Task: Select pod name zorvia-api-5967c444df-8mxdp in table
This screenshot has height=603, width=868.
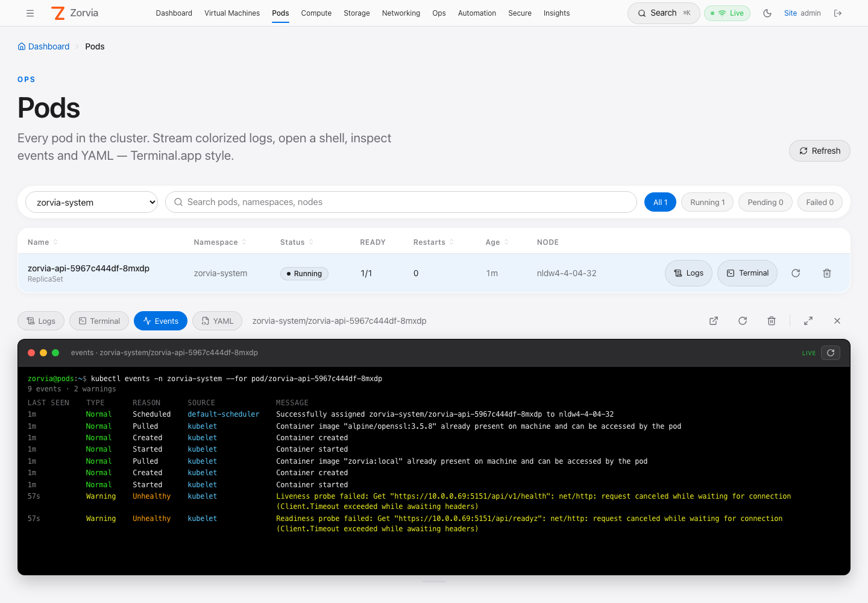Action: pyautogui.click(x=89, y=268)
